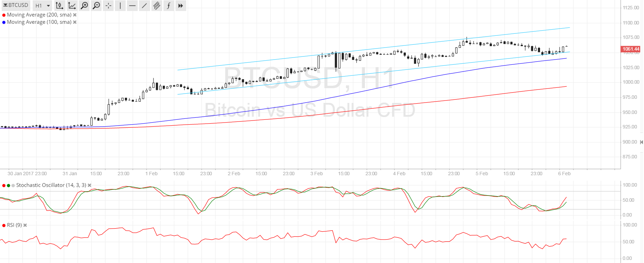
Task: Click the blue Moving Average 100 color dot
Action: pyautogui.click(x=4, y=22)
